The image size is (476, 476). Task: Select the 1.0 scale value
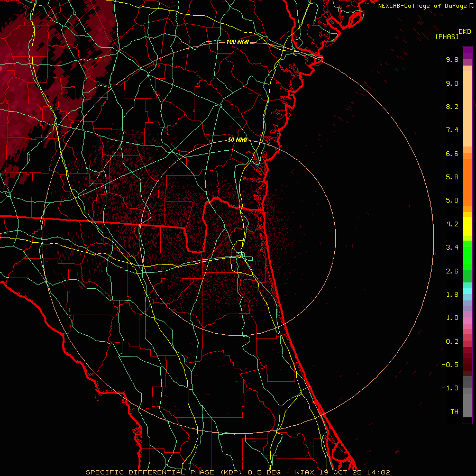coord(452,318)
